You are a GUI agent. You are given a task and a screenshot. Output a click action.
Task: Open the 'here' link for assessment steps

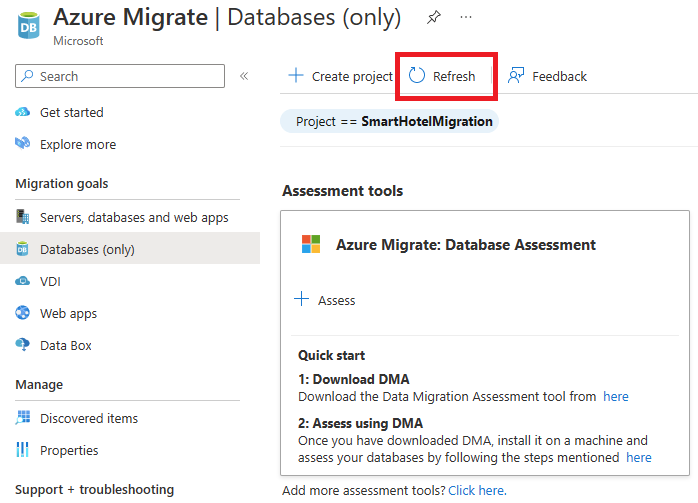638,458
